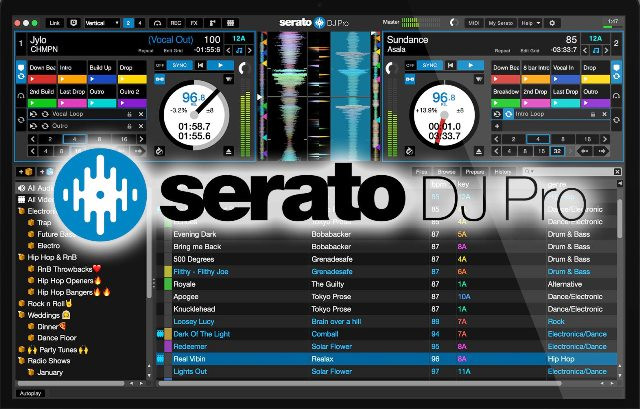Viewport: 640px width, 409px height.
Task: Toggle beatgrid lock icon on deck 1
Action: pyautogui.click(x=160, y=79)
